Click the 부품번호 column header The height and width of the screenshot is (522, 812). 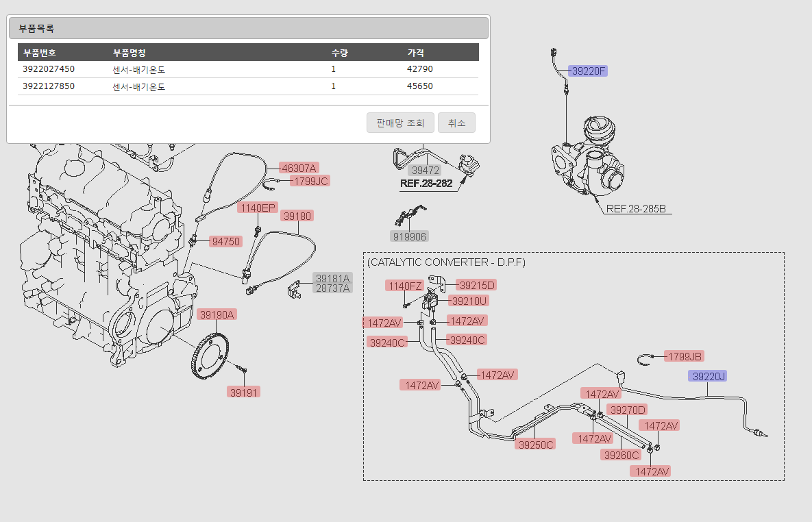40,53
